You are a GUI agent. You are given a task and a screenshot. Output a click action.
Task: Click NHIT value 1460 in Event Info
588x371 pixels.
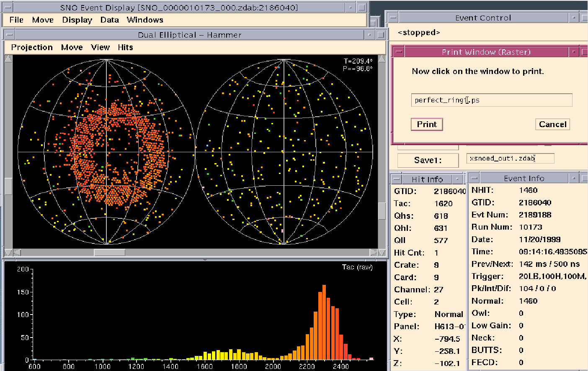(x=528, y=190)
